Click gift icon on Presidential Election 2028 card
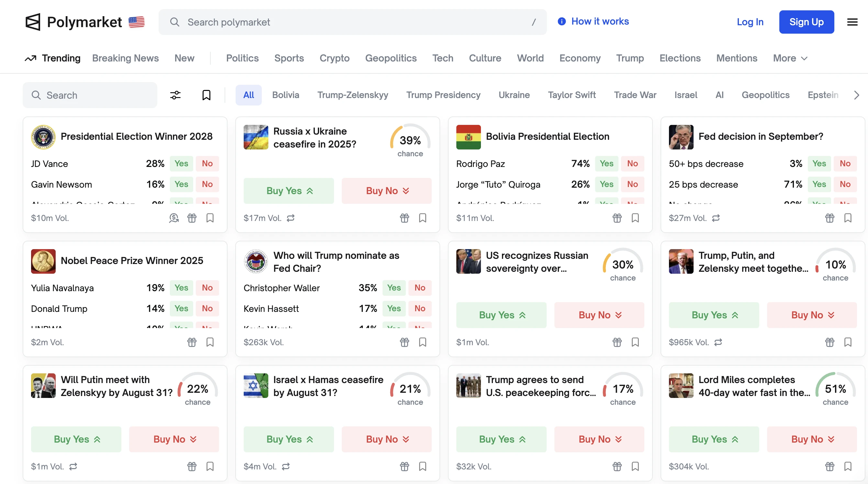The width and height of the screenshot is (868, 484). coord(192,218)
